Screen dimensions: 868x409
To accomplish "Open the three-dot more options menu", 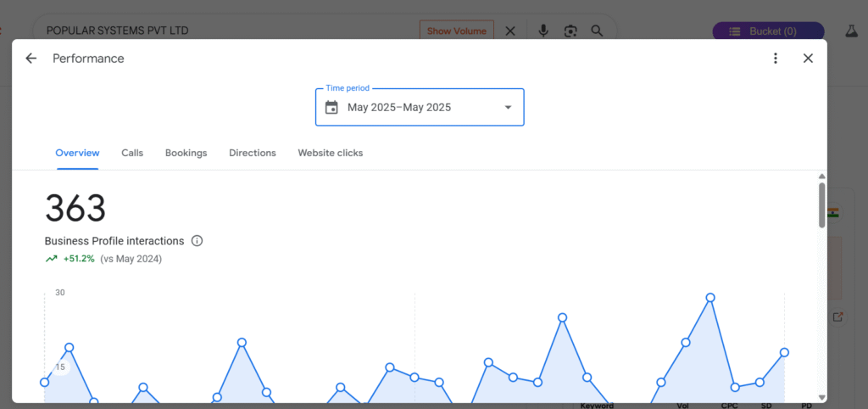I will [x=775, y=59].
